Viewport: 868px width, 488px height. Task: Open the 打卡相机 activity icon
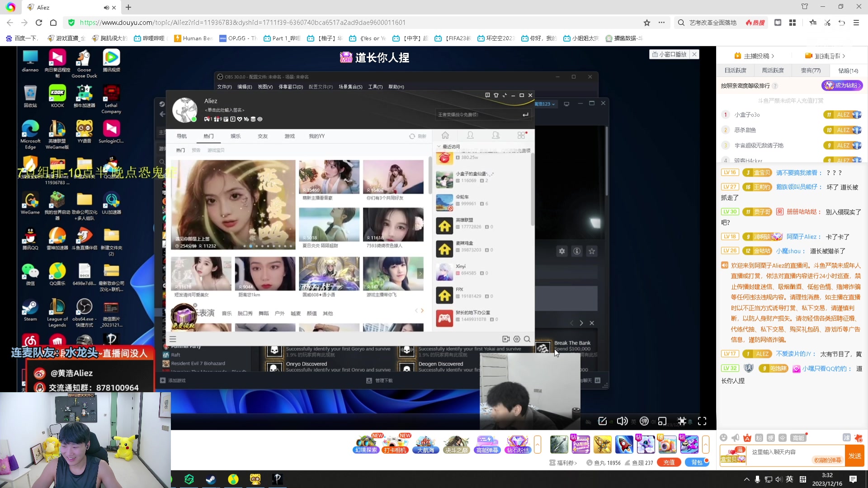tap(396, 445)
